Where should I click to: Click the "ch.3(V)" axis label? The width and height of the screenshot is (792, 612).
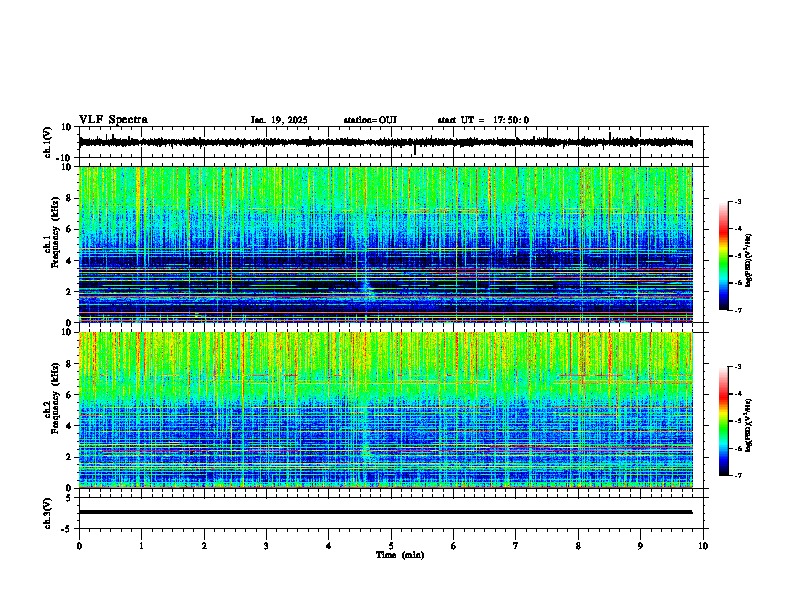[47, 513]
